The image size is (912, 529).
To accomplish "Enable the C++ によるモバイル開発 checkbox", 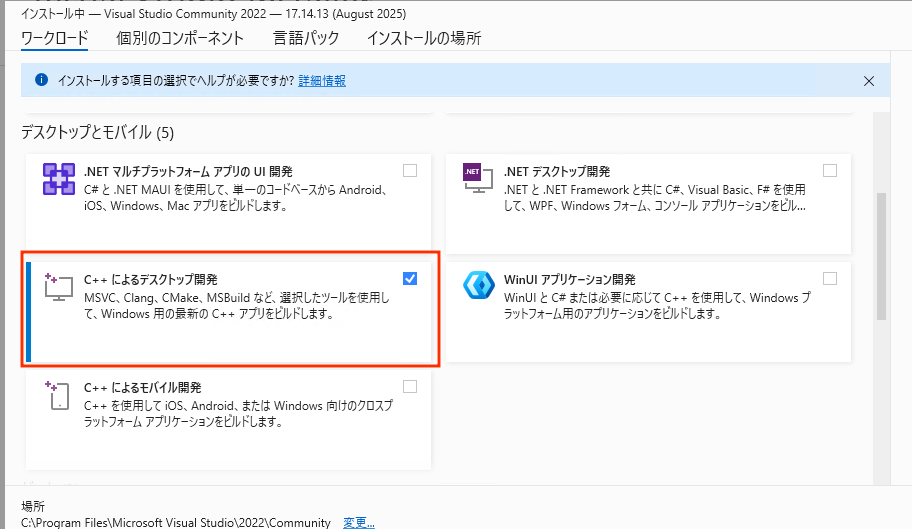I will click(x=410, y=387).
